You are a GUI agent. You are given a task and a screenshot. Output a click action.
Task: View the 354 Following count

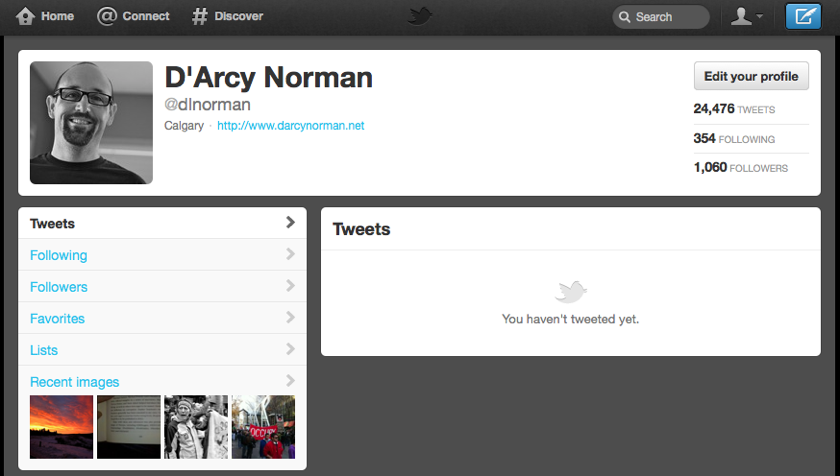point(734,139)
